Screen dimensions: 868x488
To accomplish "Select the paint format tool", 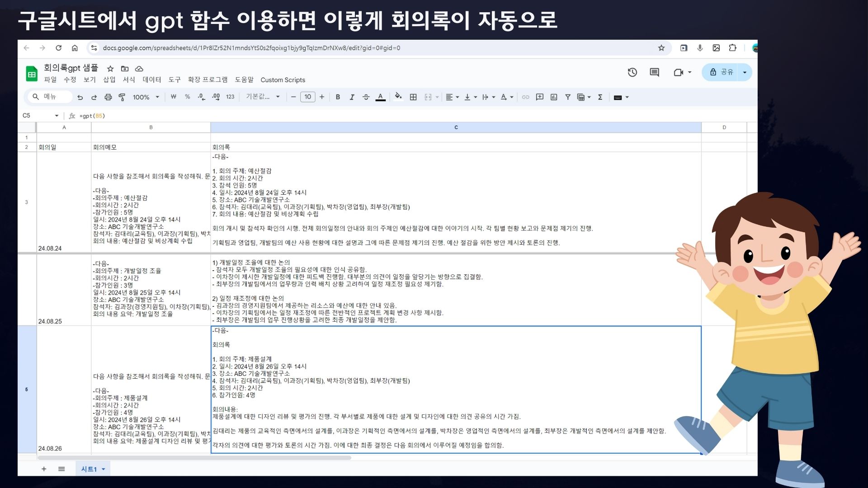I will [122, 97].
